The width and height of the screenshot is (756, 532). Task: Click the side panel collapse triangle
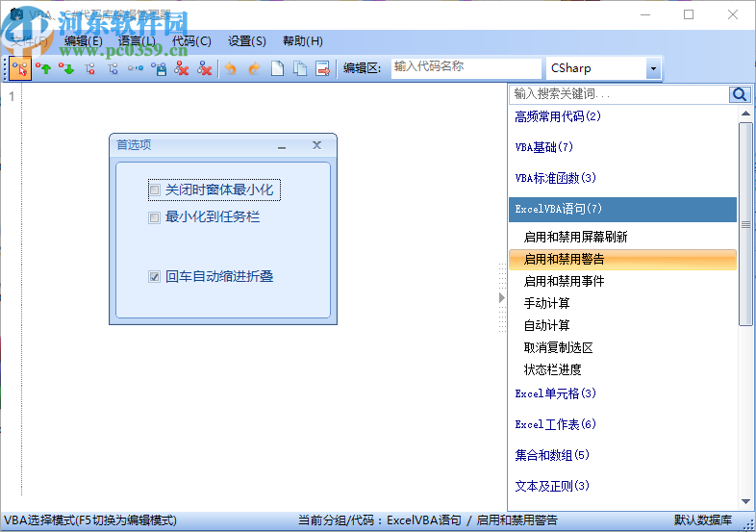[502, 297]
